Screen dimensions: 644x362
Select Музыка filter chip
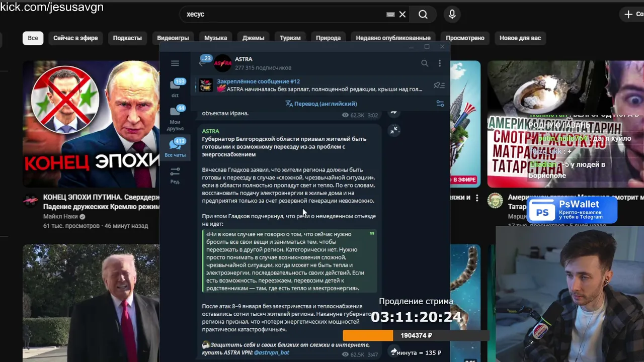coord(215,38)
